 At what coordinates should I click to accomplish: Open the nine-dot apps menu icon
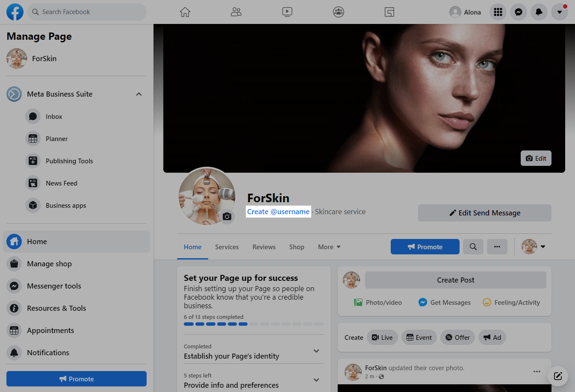tap(498, 12)
